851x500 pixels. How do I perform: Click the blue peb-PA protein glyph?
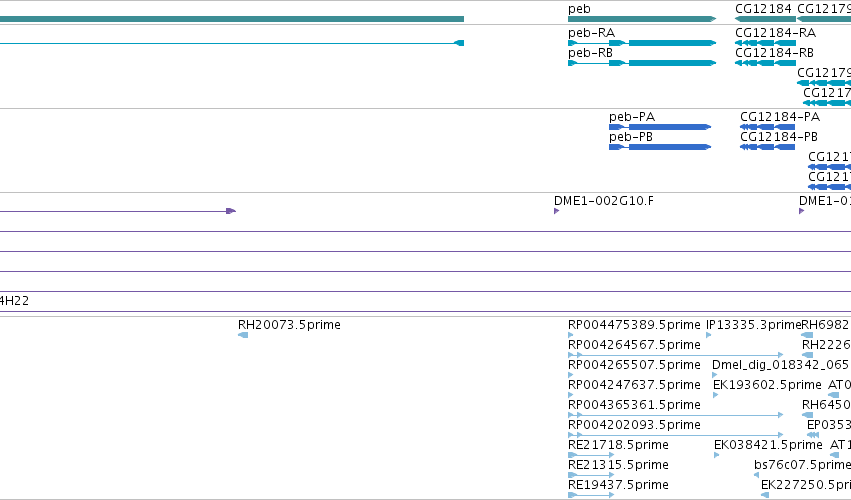660,127
